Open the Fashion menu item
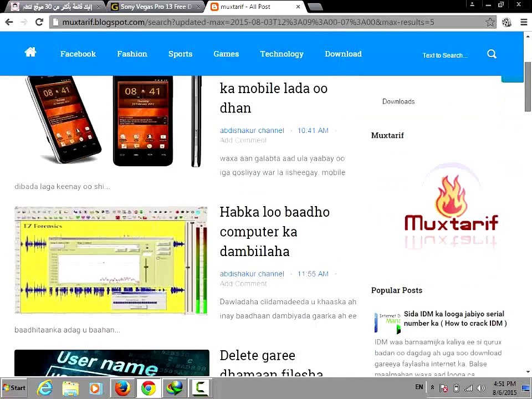The image size is (532, 399). 132,54
